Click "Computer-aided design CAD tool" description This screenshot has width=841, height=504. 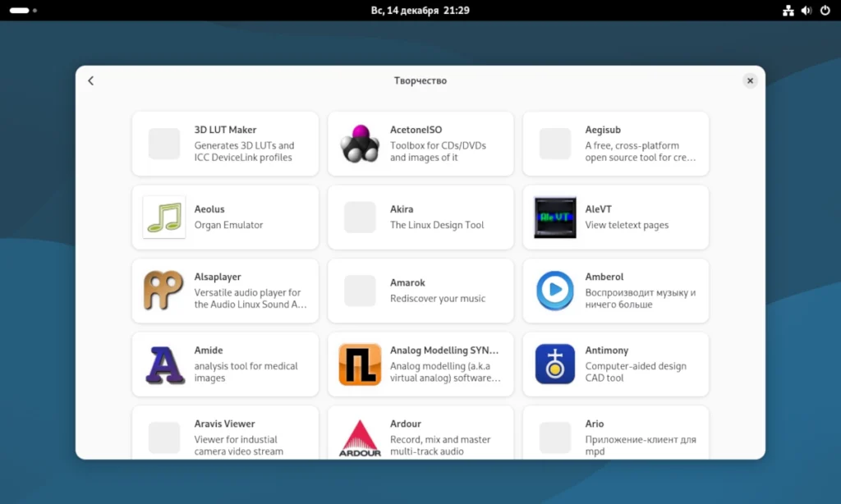(x=636, y=372)
